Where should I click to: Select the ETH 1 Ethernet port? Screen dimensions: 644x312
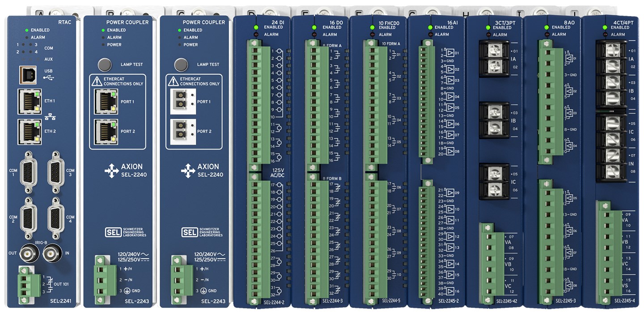[30, 101]
